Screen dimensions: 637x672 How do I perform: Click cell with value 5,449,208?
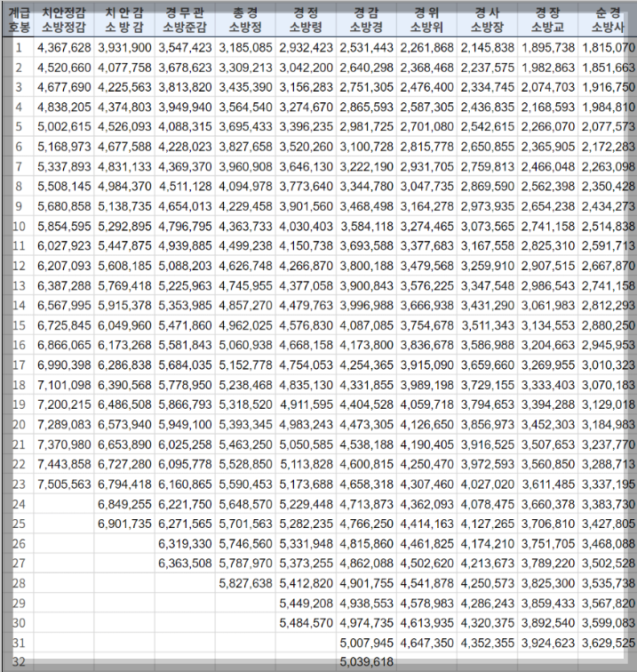tap(306, 603)
